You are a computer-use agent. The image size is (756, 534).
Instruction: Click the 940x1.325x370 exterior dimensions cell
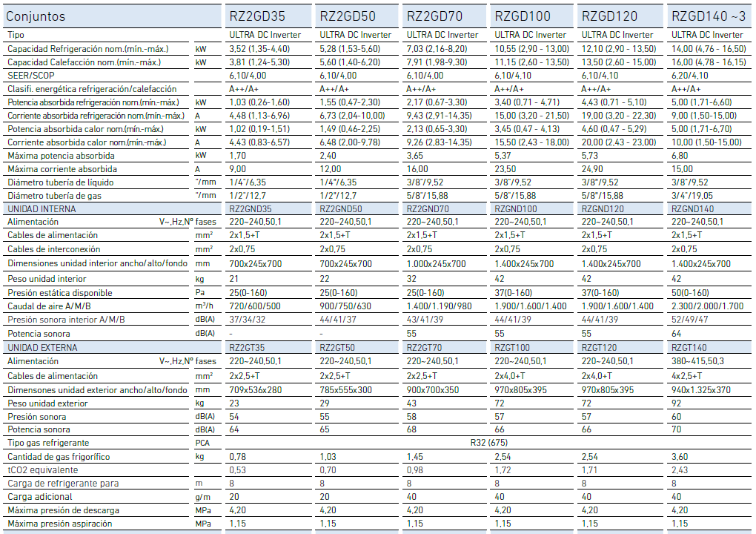point(700,389)
